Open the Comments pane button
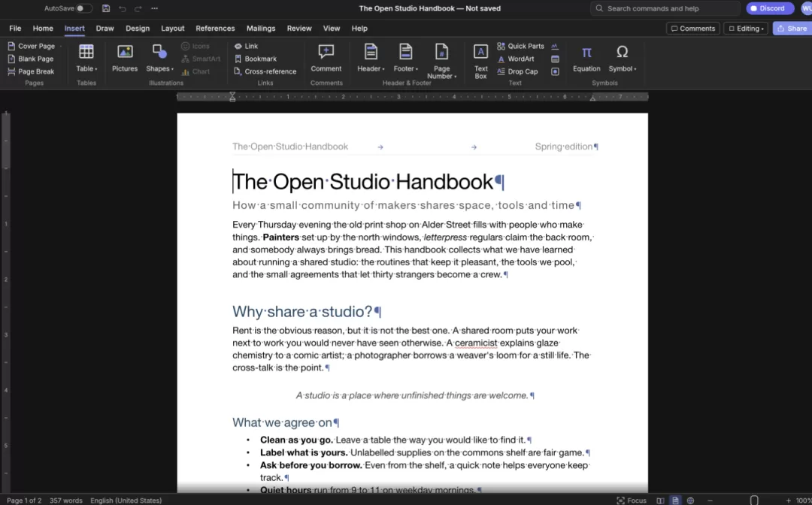 click(693, 29)
